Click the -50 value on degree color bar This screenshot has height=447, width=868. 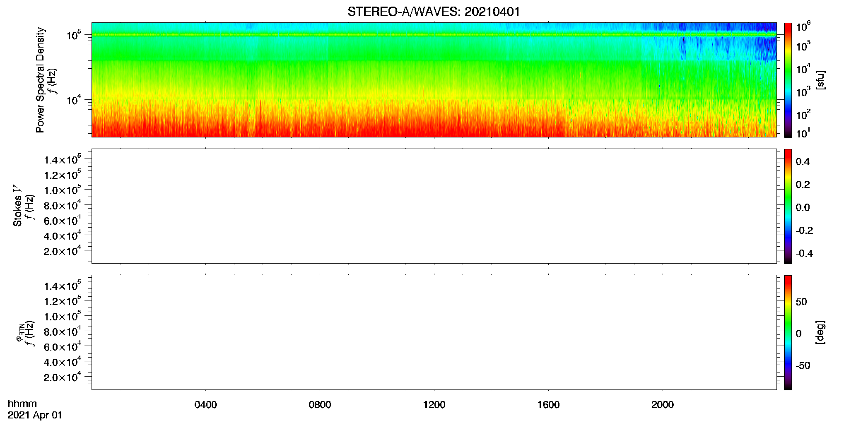(803, 366)
